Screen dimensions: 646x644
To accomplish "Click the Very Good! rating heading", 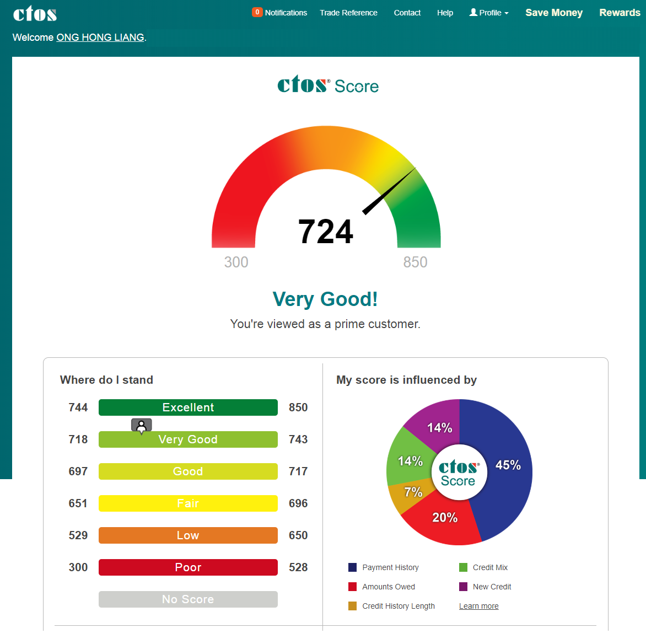I will click(325, 299).
